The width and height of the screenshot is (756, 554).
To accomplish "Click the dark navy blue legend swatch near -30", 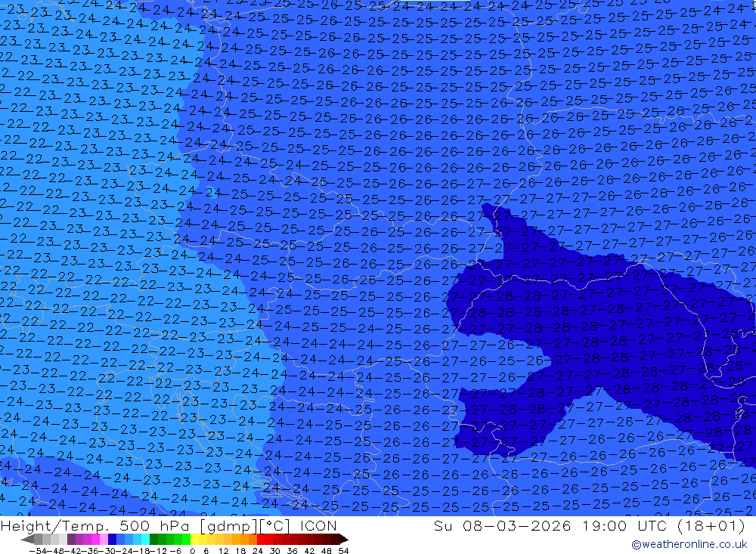I will tap(112, 539).
